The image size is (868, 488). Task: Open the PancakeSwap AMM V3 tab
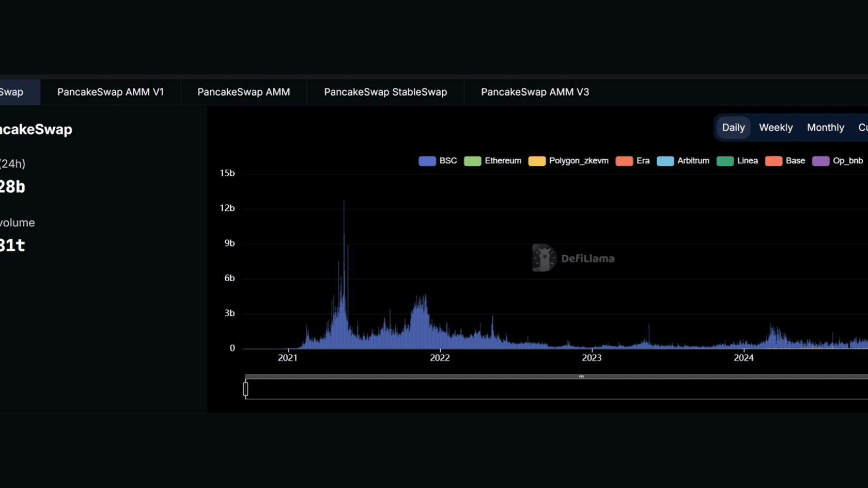pyautogui.click(x=535, y=92)
